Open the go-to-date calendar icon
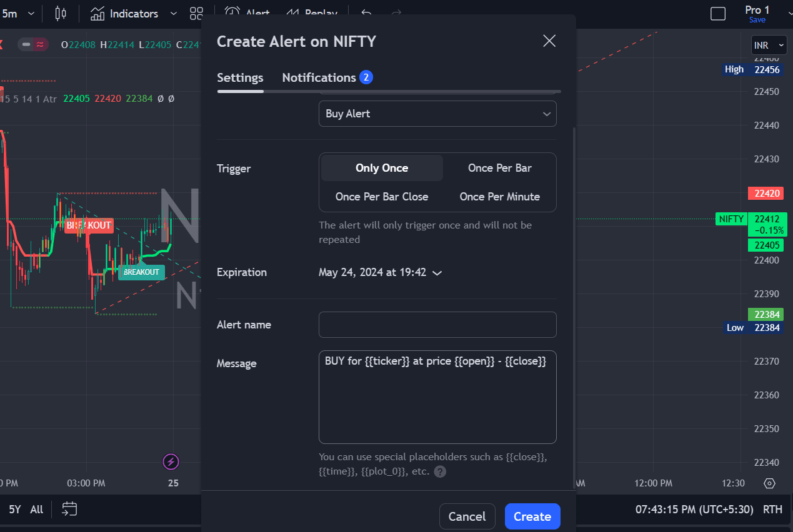 69,509
